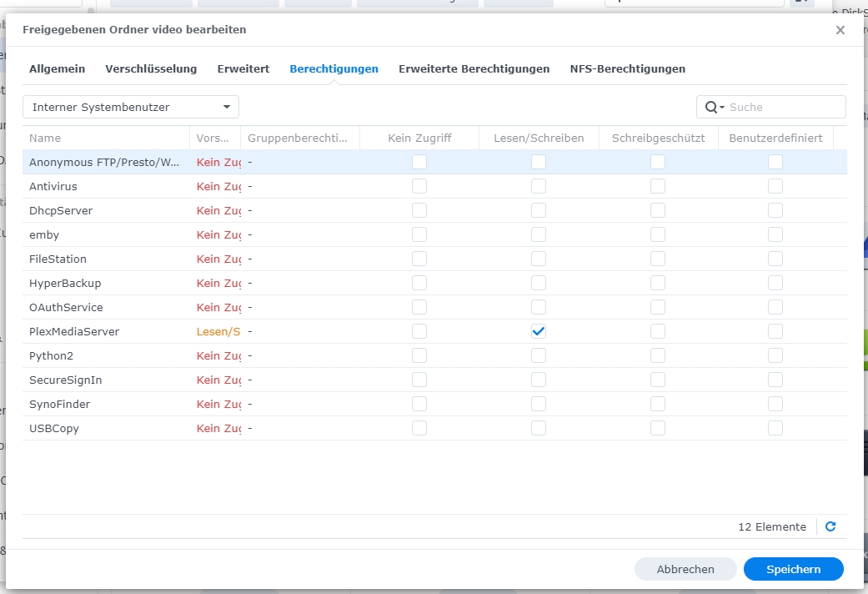This screenshot has width=868, height=594.
Task: Open the Interner Systembenutzer dropdown
Action: pyautogui.click(x=131, y=107)
